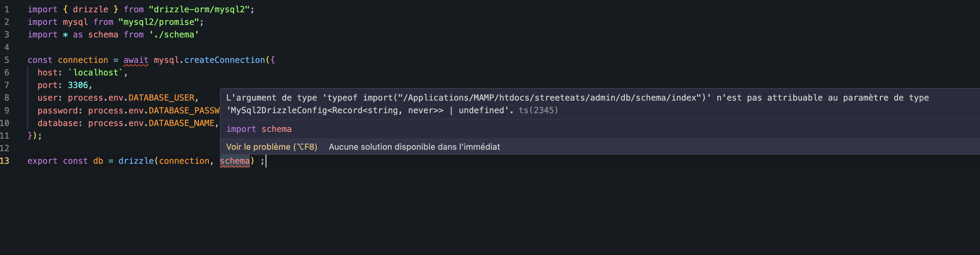Click 'Aucune solution disponible dans l'immédiat' text
980x255 pixels.
pyautogui.click(x=414, y=147)
